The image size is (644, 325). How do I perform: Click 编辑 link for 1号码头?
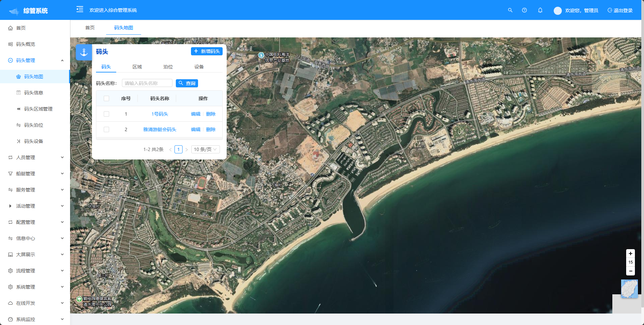[x=195, y=114]
